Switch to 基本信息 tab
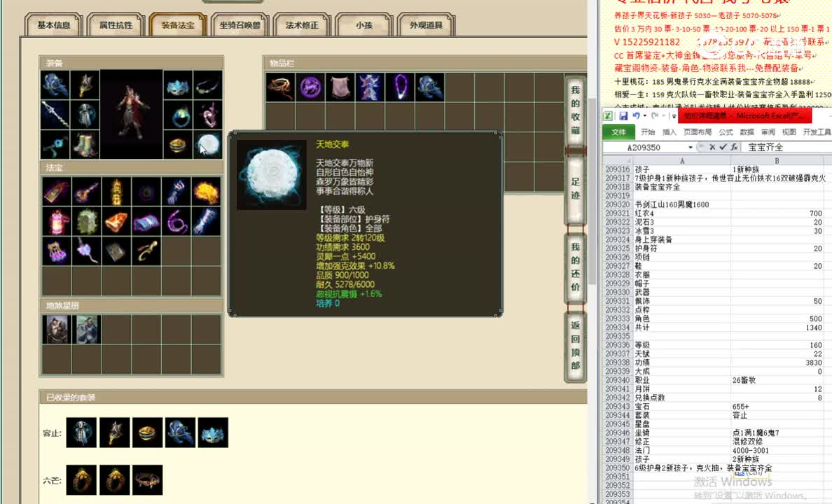832x504 pixels. (54, 25)
